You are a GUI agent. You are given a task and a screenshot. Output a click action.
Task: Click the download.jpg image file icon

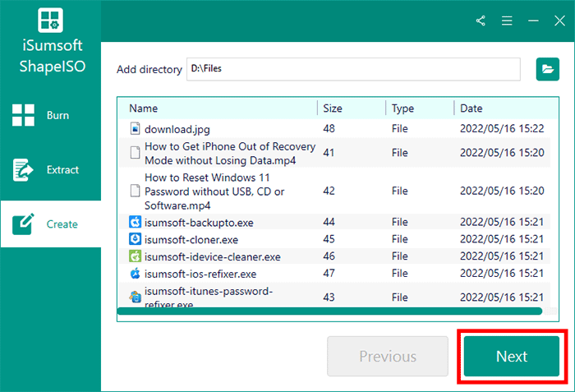[135, 129]
